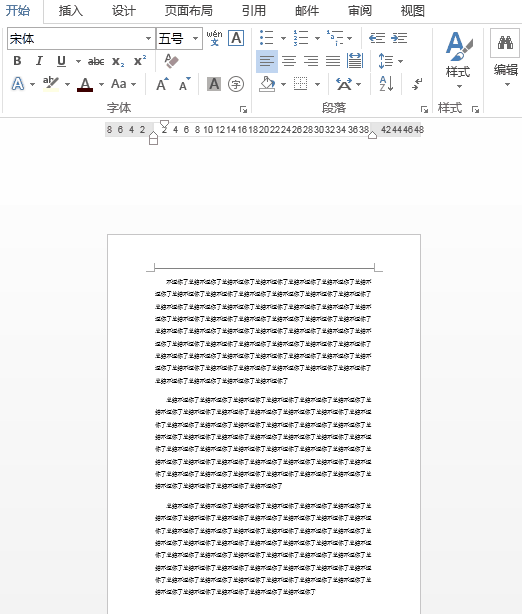
Task: Decrease paragraph indent
Action: click(x=377, y=38)
